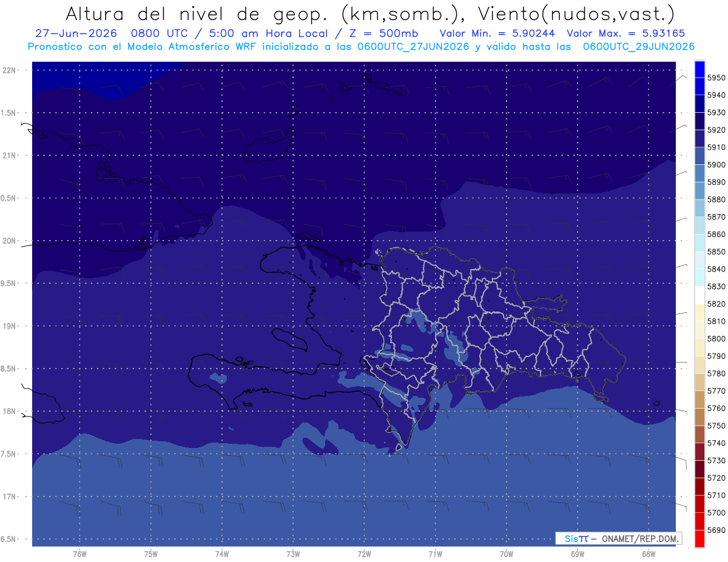Screen dimensions: 728x562
Task: Click the 21N latitude axis label
Action: [x=10, y=155]
